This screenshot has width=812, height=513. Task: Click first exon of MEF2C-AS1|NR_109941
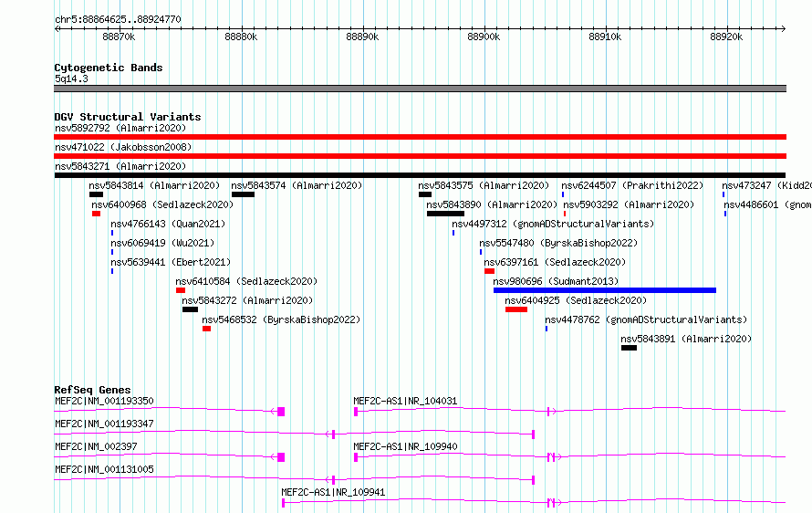click(283, 503)
